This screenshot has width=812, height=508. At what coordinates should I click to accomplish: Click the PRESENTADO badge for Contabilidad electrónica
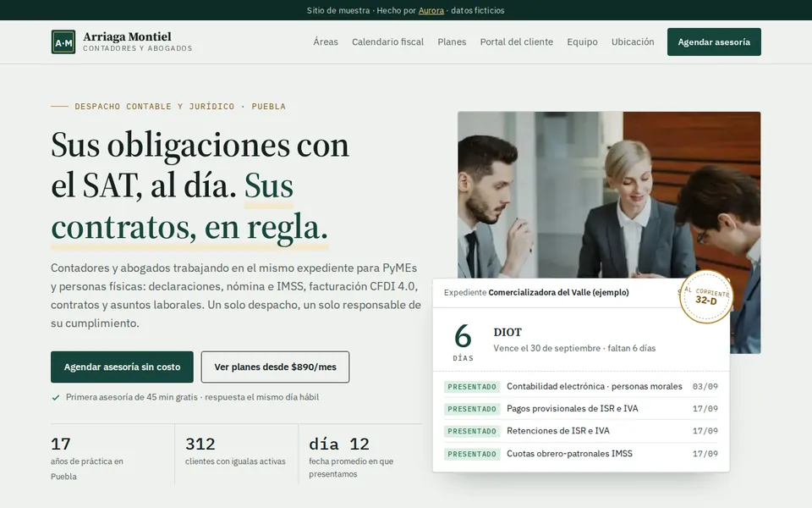(x=472, y=387)
